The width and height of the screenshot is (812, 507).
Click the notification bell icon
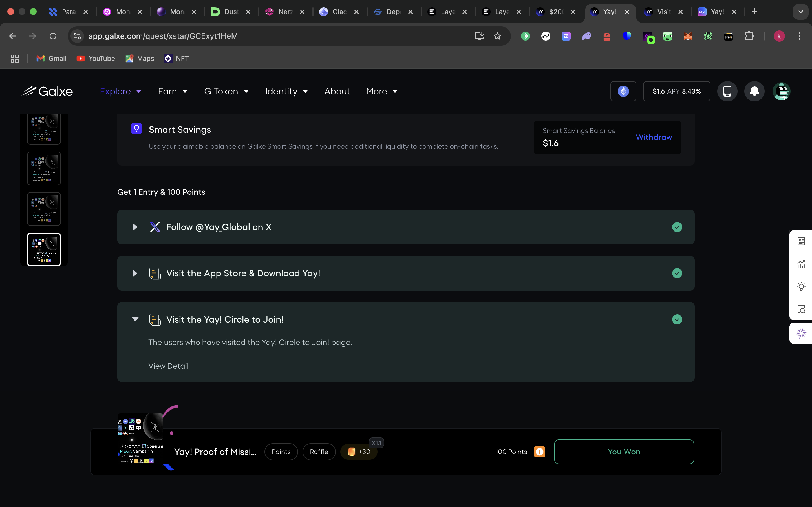click(x=754, y=91)
